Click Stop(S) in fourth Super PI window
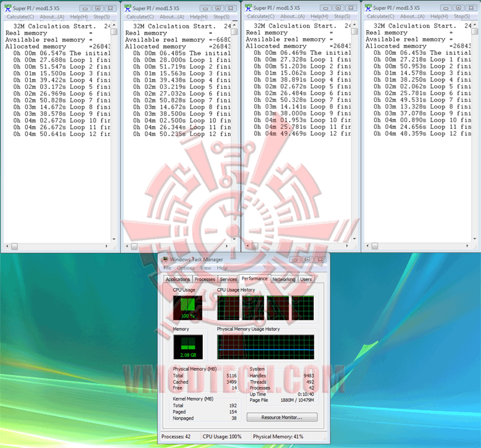This screenshot has height=448, width=481. click(x=462, y=17)
